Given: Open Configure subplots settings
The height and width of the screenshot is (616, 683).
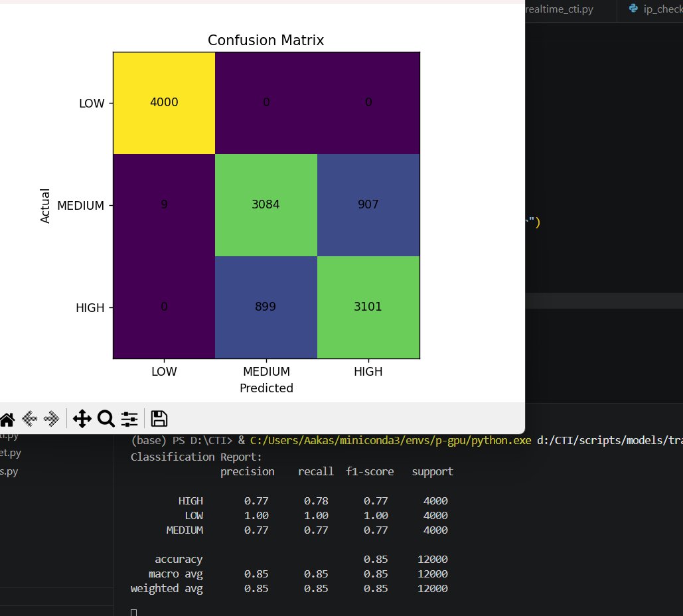Looking at the screenshot, I should 129,419.
